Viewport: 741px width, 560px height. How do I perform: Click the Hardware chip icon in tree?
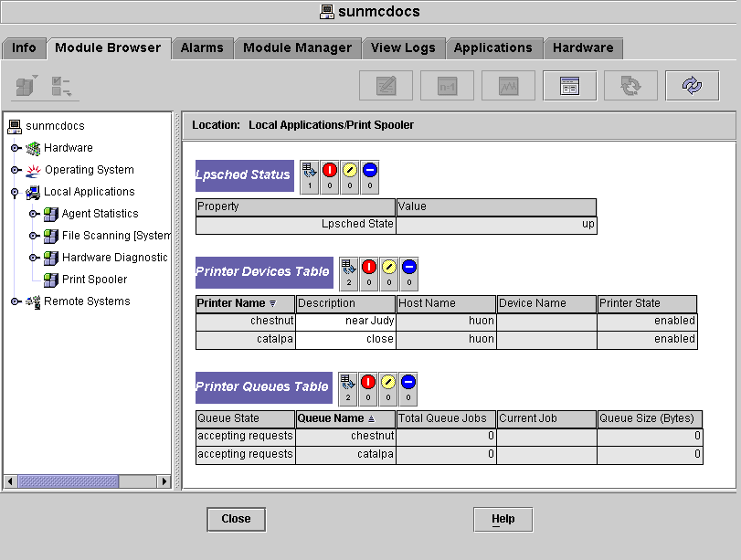(33, 148)
